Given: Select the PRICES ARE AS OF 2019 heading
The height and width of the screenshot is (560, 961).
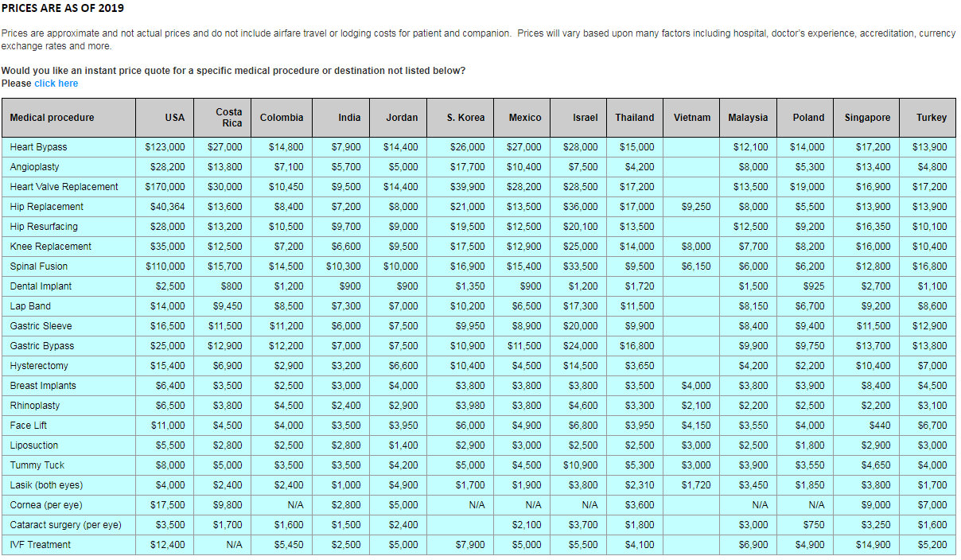Looking at the screenshot, I should (x=63, y=8).
